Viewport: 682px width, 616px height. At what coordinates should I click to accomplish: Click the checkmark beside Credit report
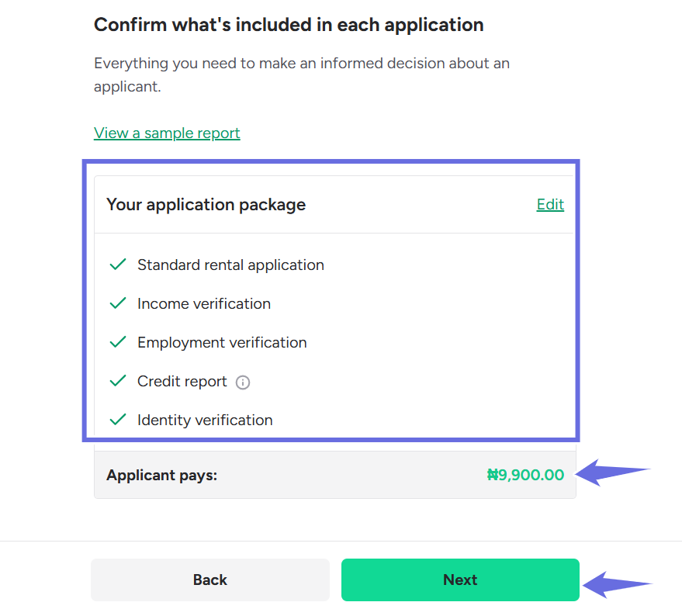(118, 381)
